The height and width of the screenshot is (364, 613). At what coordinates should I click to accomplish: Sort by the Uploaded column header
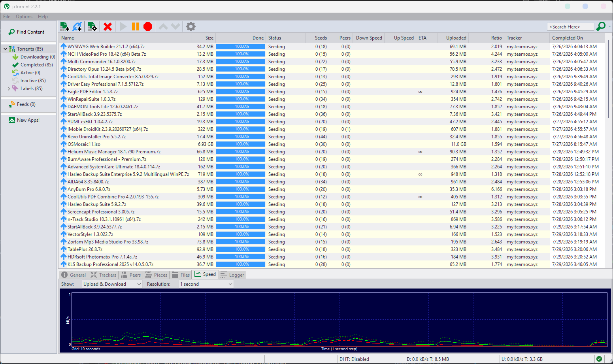point(453,38)
